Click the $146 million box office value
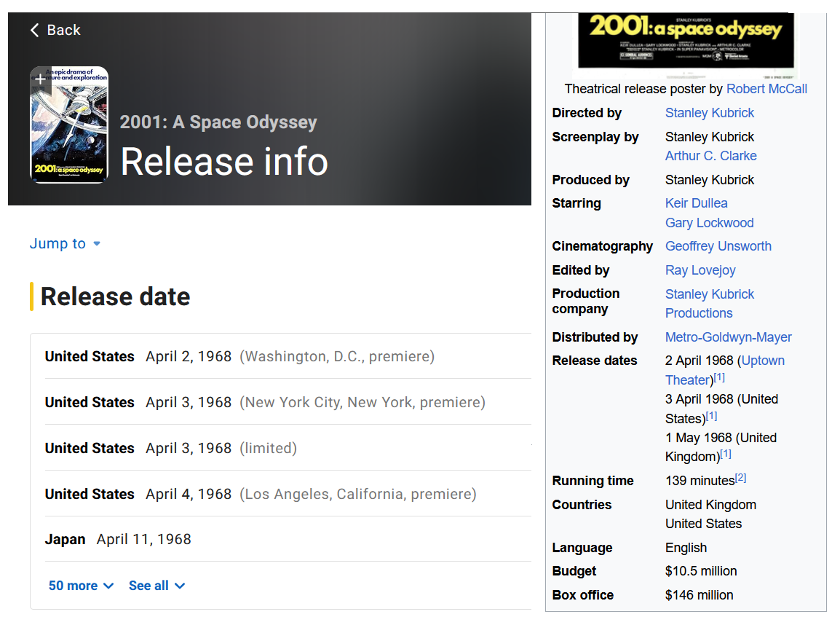The width and height of the screenshot is (840, 625). [x=699, y=595]
